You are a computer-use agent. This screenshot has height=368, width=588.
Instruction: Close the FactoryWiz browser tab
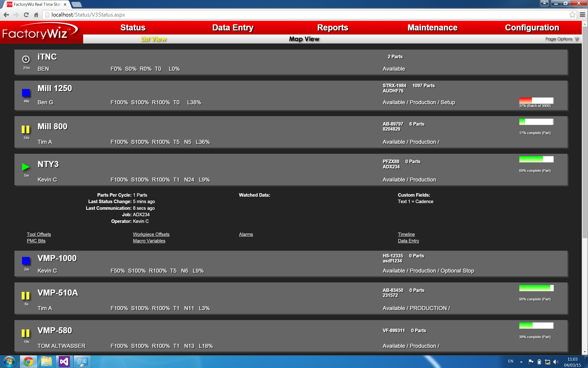click(65, 4)
